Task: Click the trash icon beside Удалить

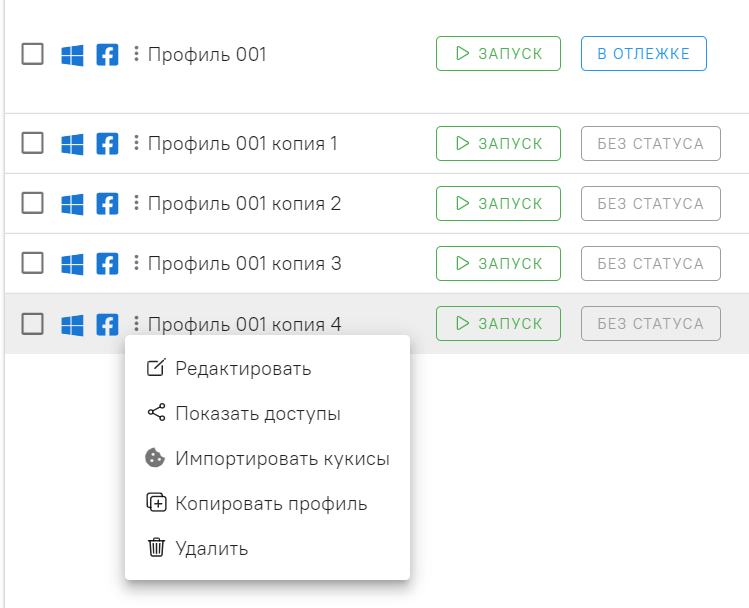Action: [x=156, y=547]
